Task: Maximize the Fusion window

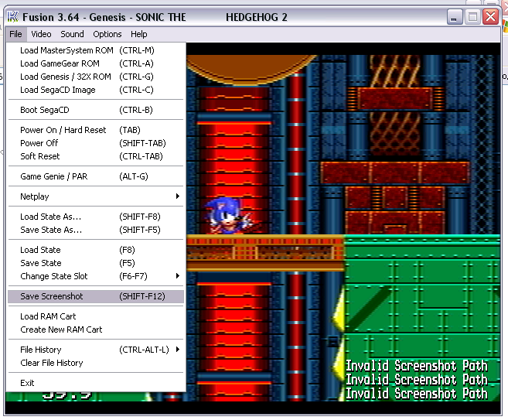Action: point(472,17)
